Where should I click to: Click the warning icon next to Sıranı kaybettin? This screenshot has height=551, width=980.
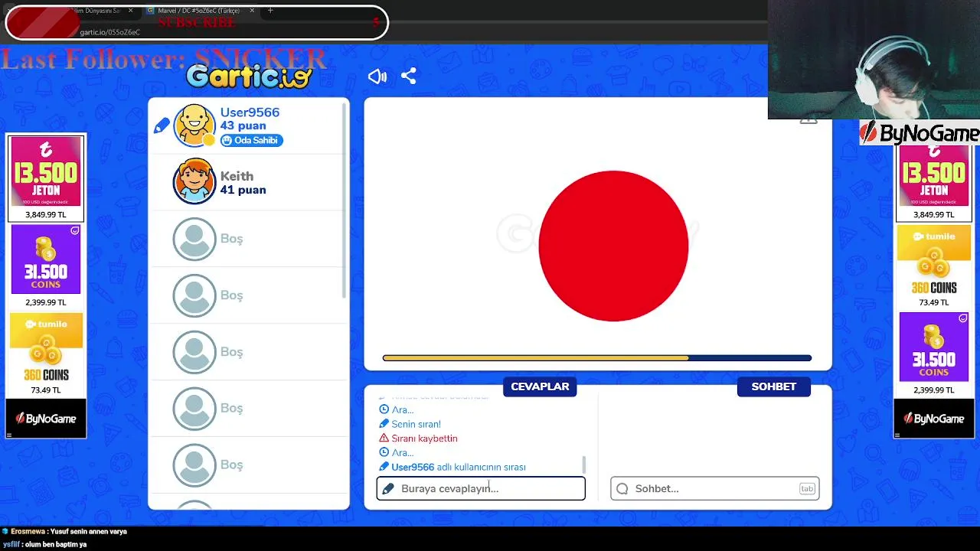(384, 439)
